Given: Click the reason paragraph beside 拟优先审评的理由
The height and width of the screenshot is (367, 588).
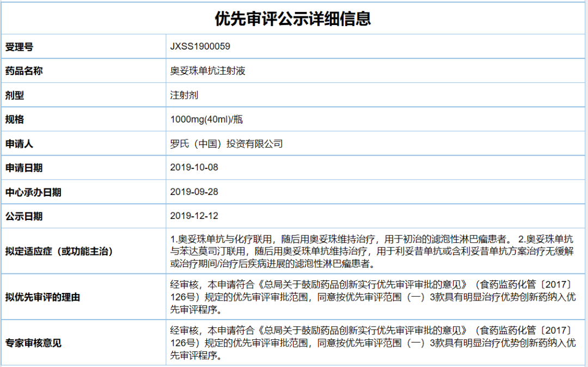Looking at the screenshot, I should [x=373, y=297].
